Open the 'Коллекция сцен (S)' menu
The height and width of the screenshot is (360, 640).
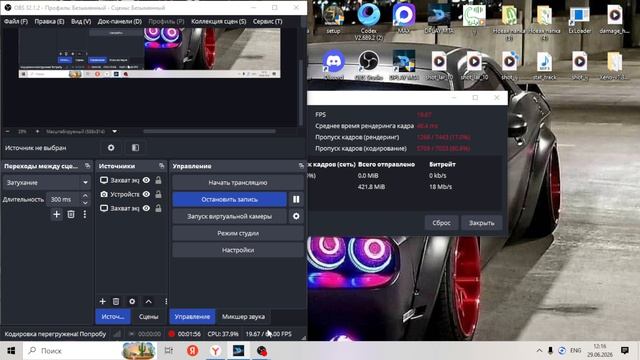click(218, 21)
